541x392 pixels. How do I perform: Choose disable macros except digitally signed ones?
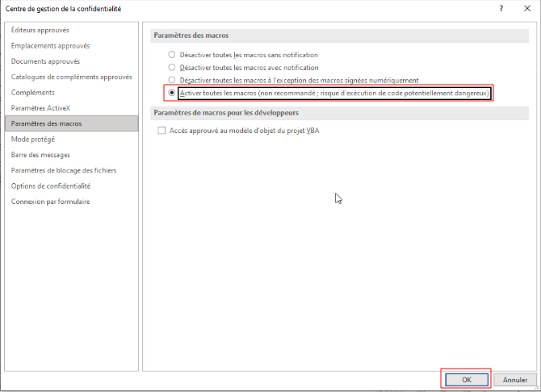tap(172, 81)
